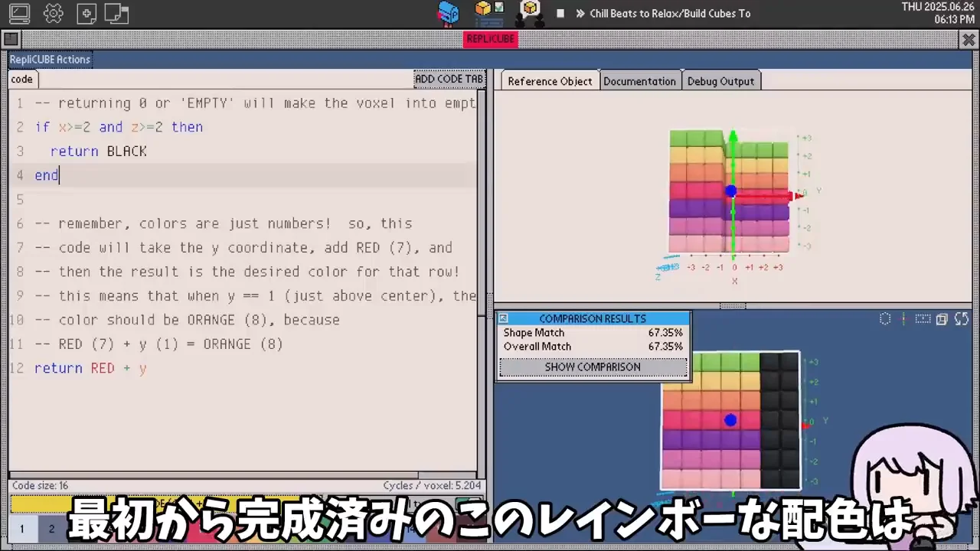Toggle the dotted hexagon outline view icon
This screenshot has width=980, height=551.
point(885,319)
